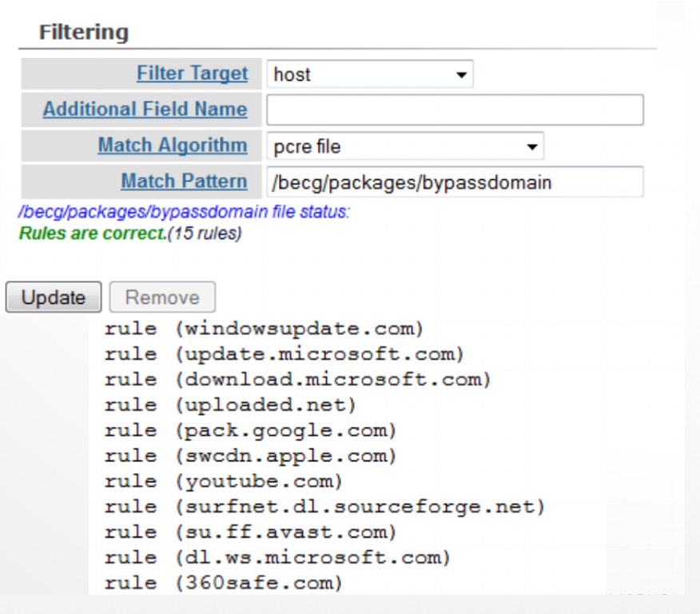Follow the Match Algorithm link

(173, 146)
